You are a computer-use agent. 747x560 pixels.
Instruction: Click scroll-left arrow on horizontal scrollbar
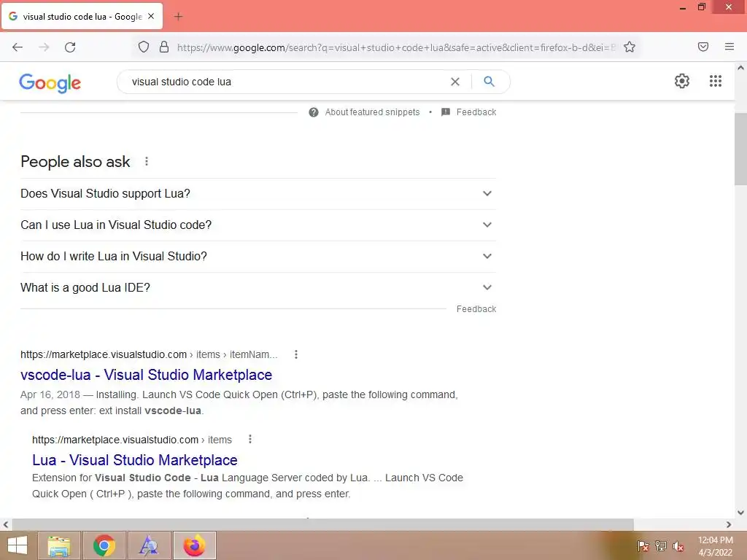coord(6,525)
